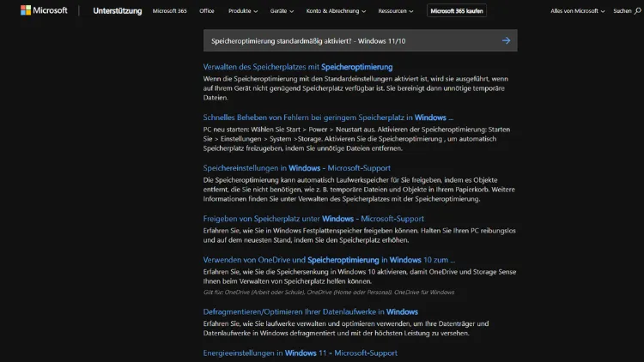Viewport: 644px width, 362px height.
Task: Click description 'Erfahren Sie, wie Sie die Speichersenkung'
Action: (360, 276)
